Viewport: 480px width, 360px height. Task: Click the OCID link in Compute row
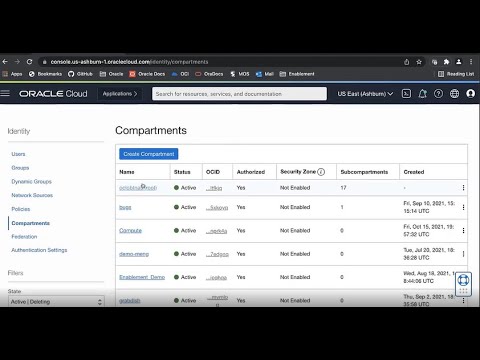tap(217, 231)
